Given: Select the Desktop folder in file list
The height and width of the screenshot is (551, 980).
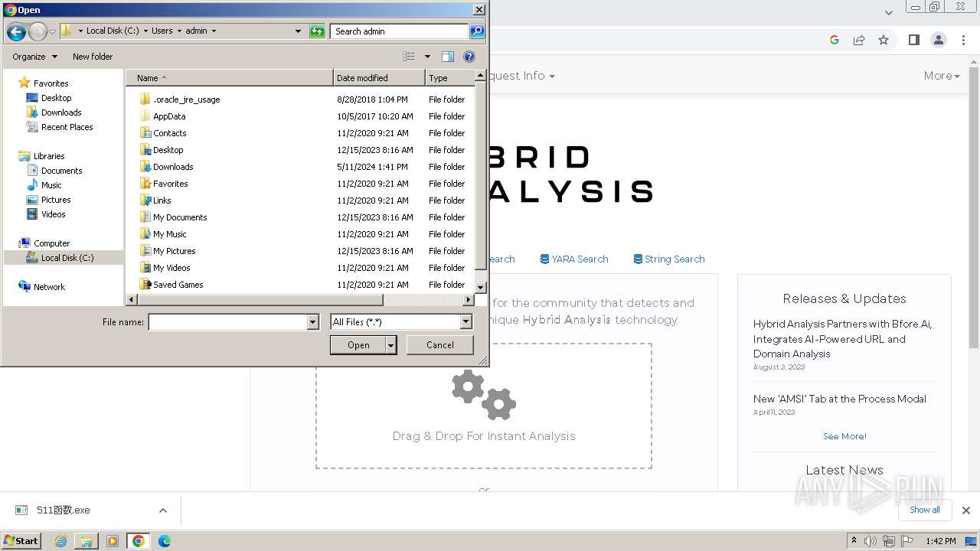Looking at the screenshot, I should (x=168, y=150).
